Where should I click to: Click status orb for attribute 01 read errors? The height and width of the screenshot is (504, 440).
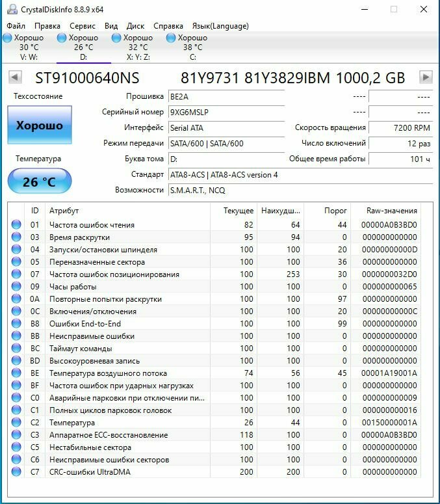tap(16, 224)
